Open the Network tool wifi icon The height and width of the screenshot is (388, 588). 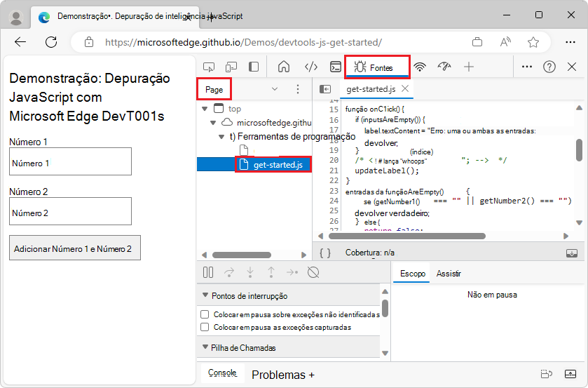click(x=420, y=67)
